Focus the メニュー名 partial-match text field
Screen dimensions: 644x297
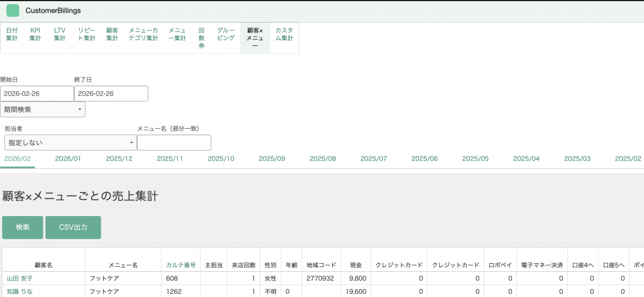[x=174, y=143]
